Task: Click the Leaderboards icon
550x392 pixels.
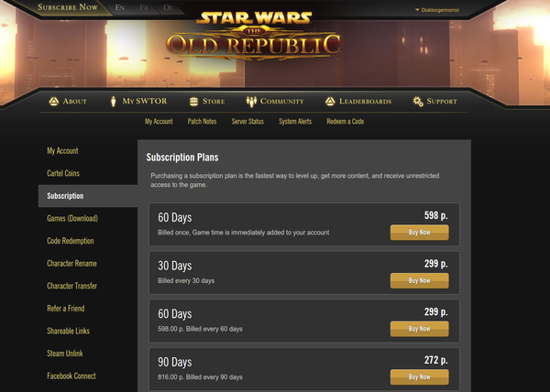Action: point(330,101)
